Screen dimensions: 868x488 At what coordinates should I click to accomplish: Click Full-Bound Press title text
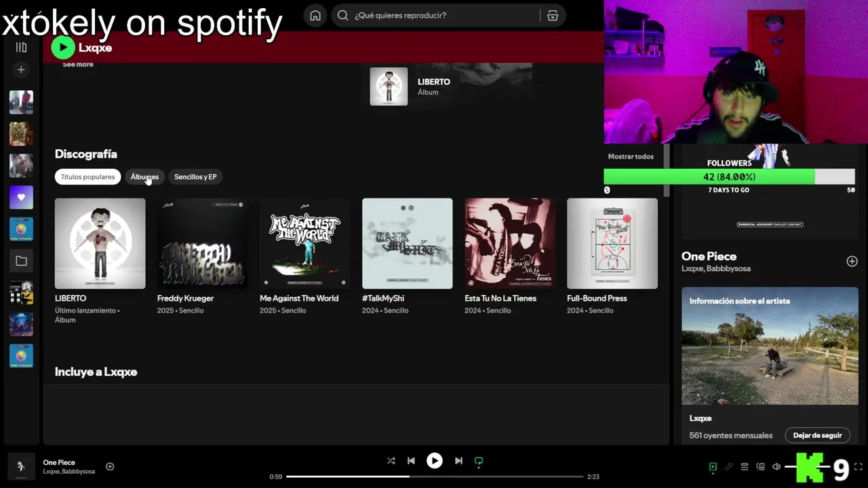(x=597, y=298)
